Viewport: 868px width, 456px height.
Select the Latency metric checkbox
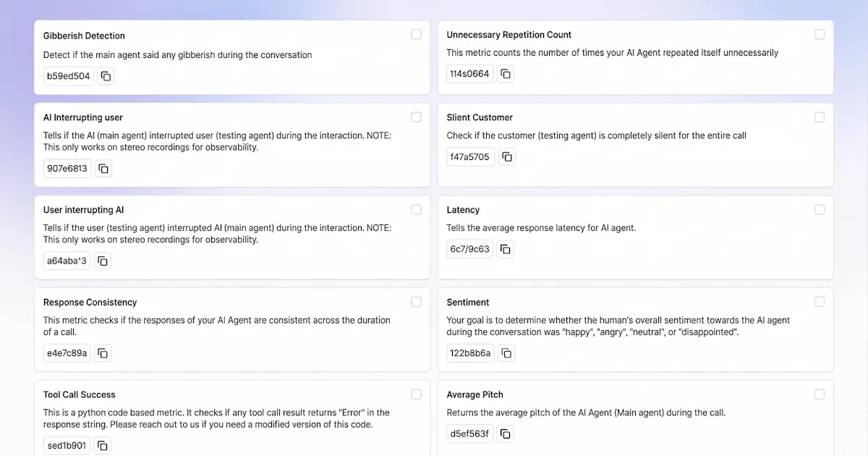coord(820,210)
